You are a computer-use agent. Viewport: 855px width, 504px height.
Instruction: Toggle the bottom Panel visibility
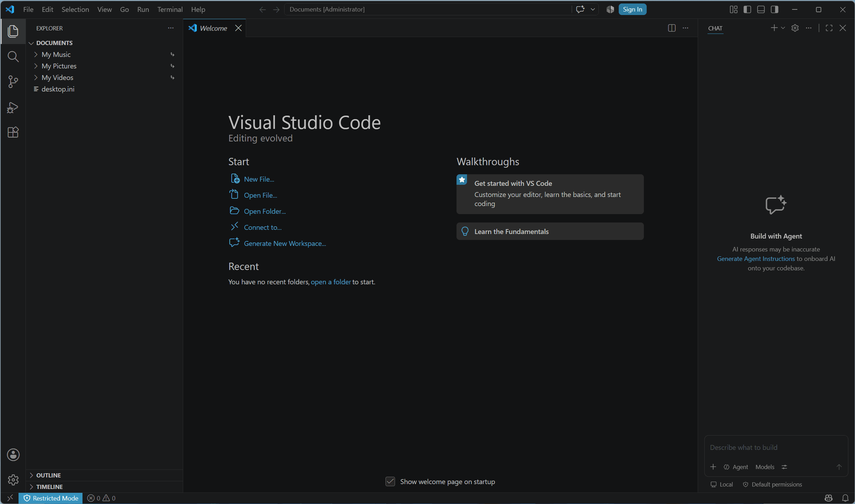[x=761, y=9]
